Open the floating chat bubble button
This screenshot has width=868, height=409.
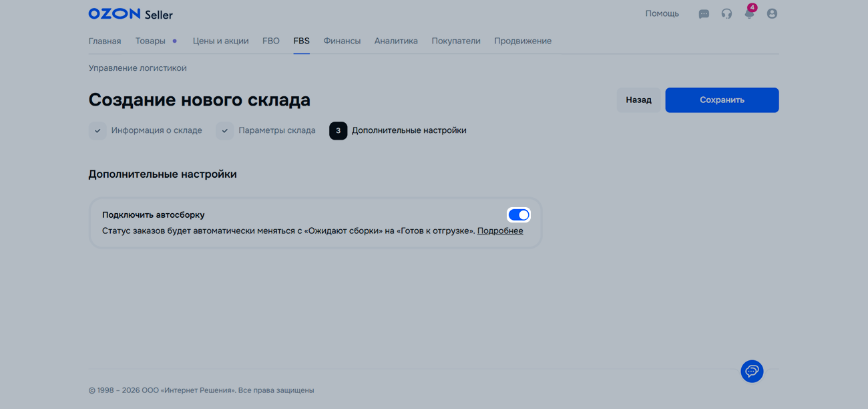pyautogui.click(x=752, y=372)
